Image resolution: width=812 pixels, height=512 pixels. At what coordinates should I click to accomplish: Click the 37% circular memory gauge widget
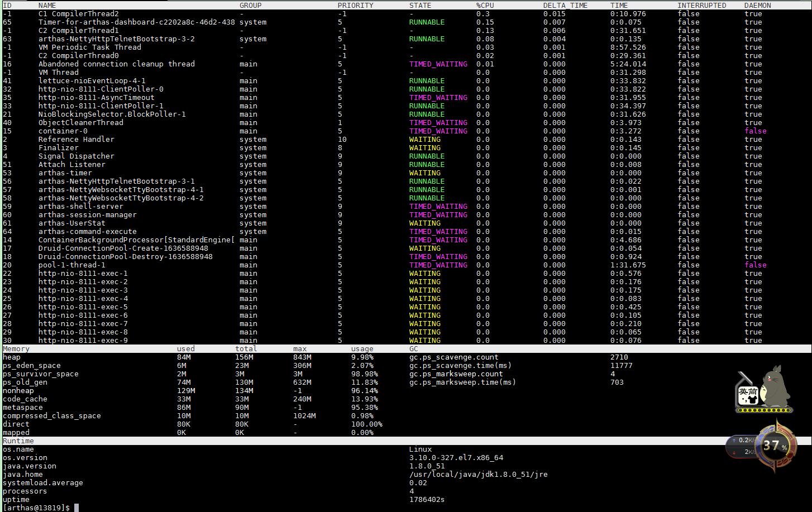pos(775,445)
